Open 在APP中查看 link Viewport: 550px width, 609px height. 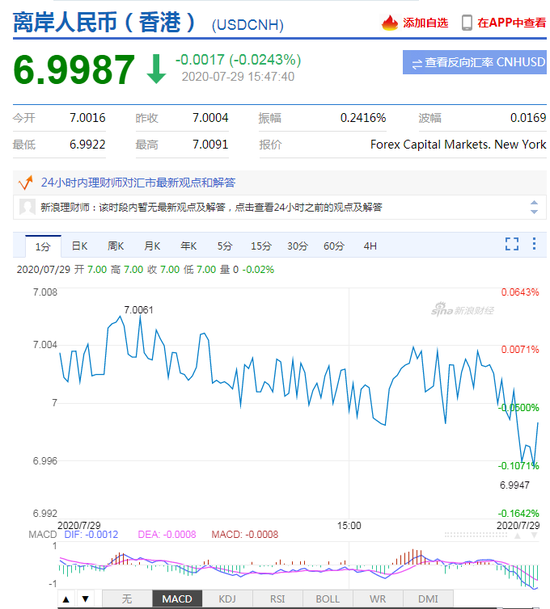(x=512, y=23)
